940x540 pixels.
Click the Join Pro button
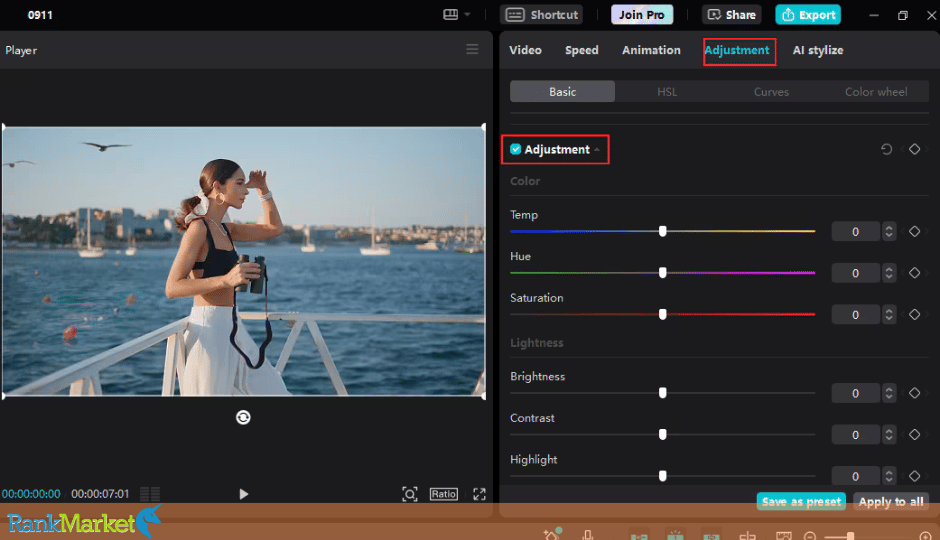point(641,14)
